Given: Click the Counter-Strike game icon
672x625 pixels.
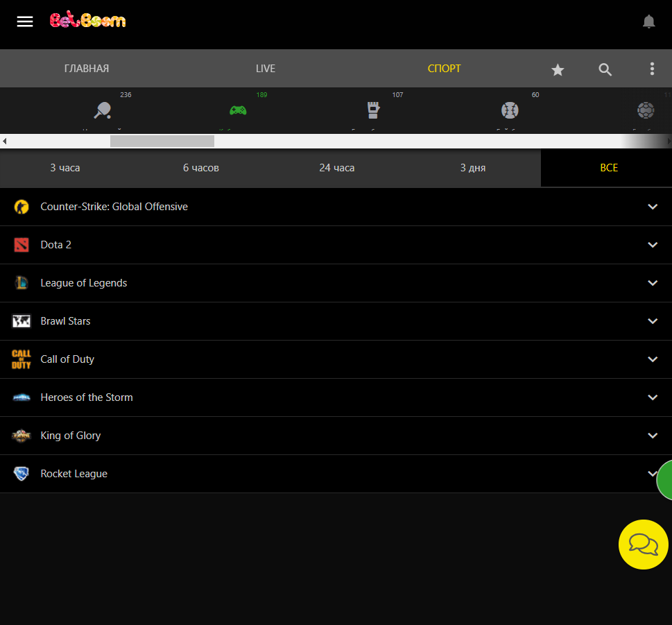Looking at the screenshot, I should click(21, 207).
